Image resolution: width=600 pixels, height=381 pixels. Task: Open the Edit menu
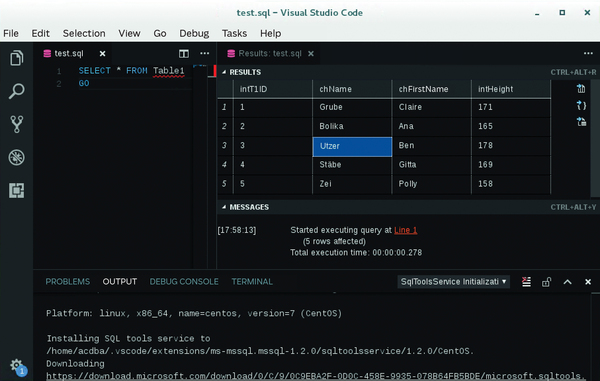pos(41,34)
